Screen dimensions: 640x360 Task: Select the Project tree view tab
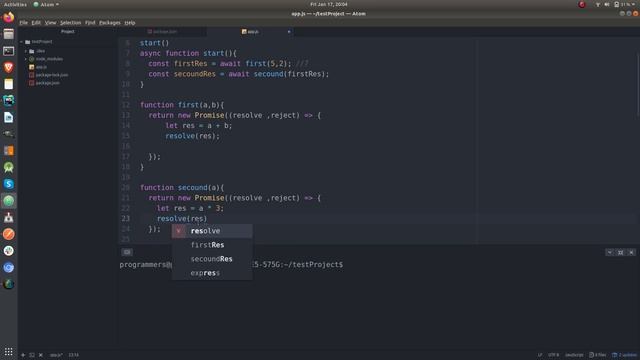tap(68, 32)
